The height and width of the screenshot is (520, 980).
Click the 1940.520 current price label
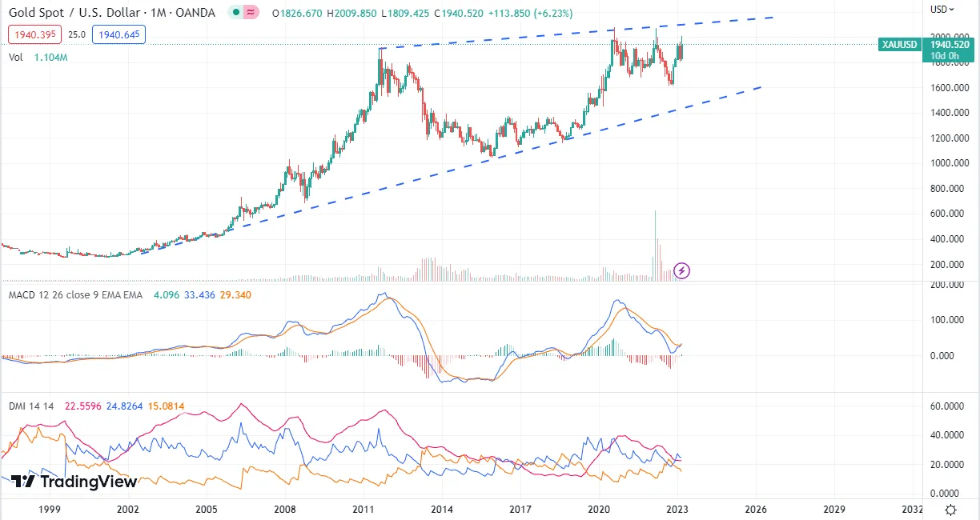point(948,45)
